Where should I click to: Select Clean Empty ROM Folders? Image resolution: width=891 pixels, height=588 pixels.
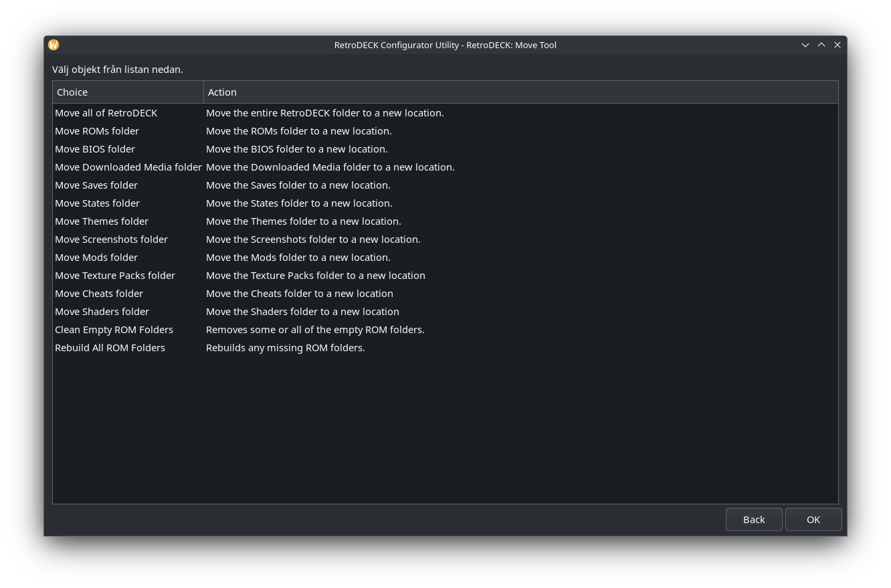tap(114, 330)
